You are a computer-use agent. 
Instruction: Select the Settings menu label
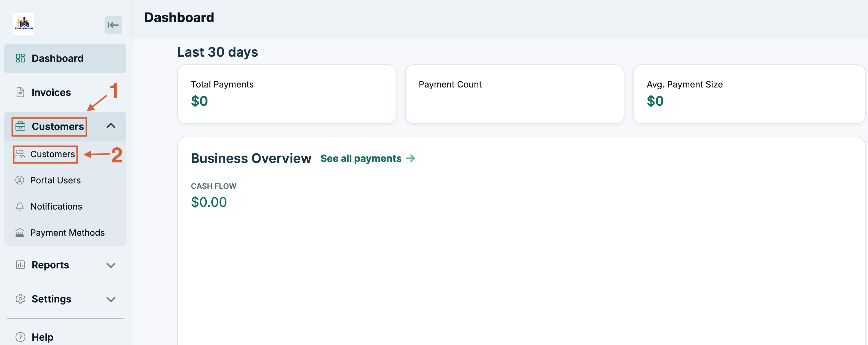pos(51,299)
